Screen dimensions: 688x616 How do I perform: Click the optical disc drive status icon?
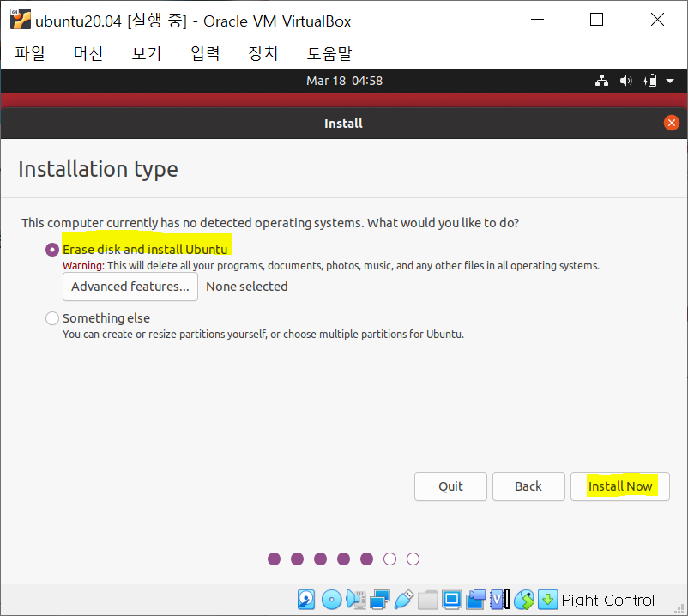[331, 600]
